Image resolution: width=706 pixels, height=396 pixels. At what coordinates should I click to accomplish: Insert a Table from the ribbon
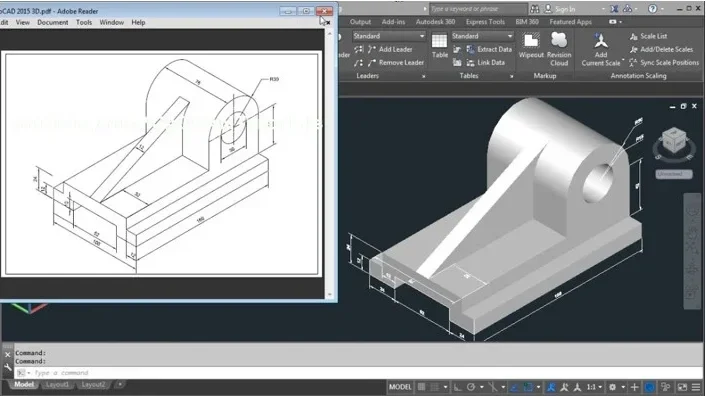pyautogui.click(x=439, y=45)
